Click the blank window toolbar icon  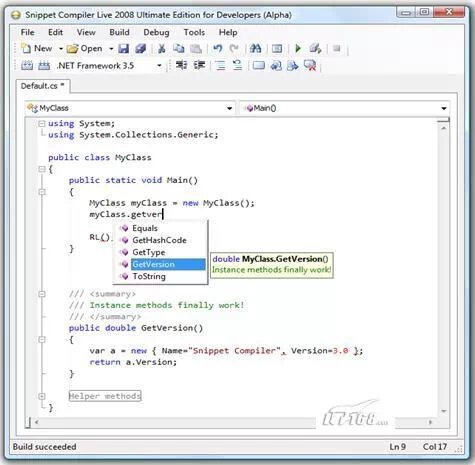coord(259,65)
